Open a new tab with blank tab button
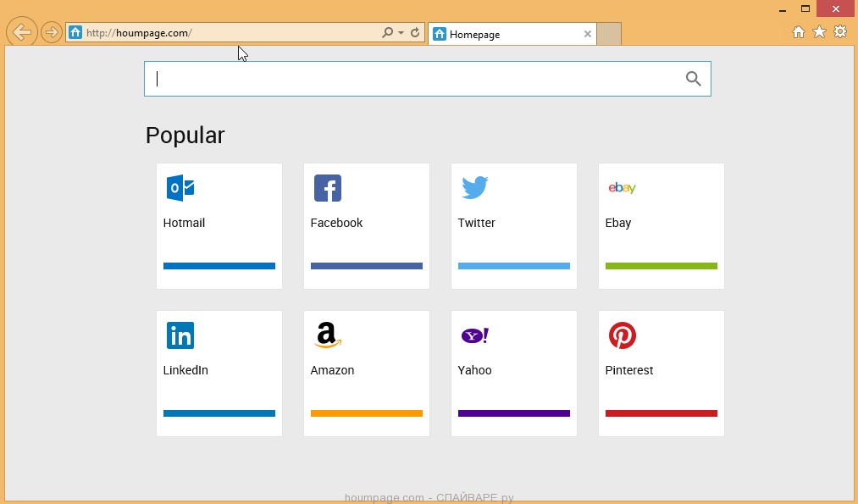The image size is (858, 504). 609,34
